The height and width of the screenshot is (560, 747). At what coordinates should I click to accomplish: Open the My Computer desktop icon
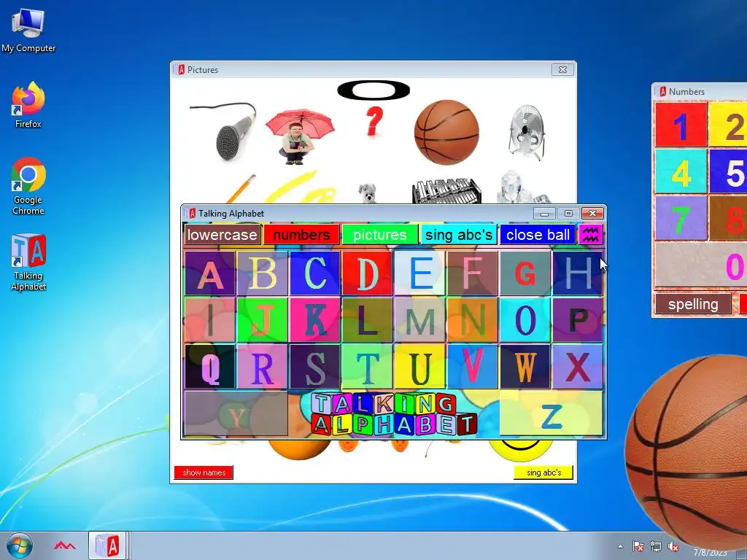point(28,29)
